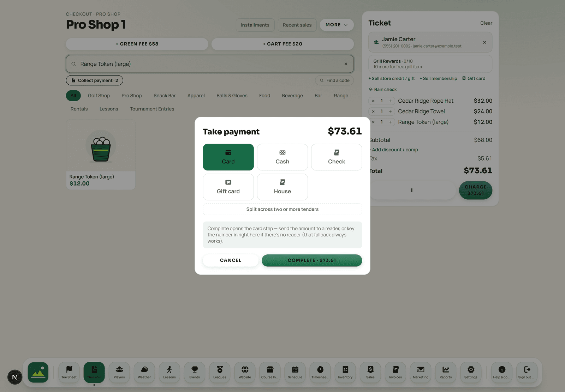565x392 pixels.
Task: Open the Find a code search
Action: [334, 80]
